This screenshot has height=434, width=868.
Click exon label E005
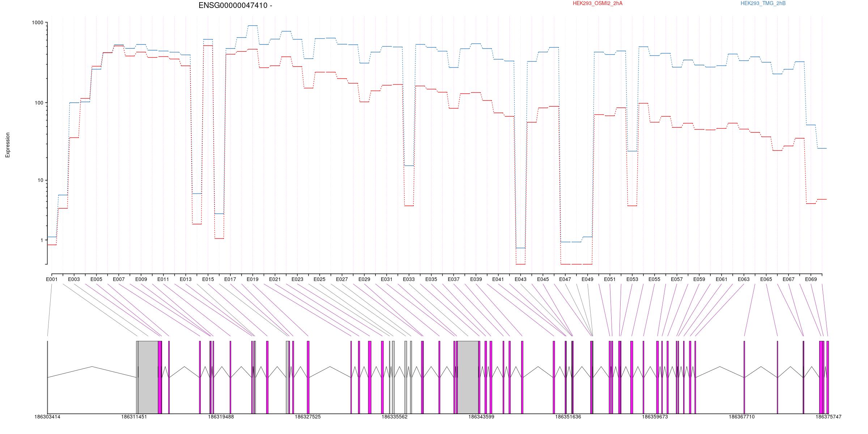click(96, 279)
